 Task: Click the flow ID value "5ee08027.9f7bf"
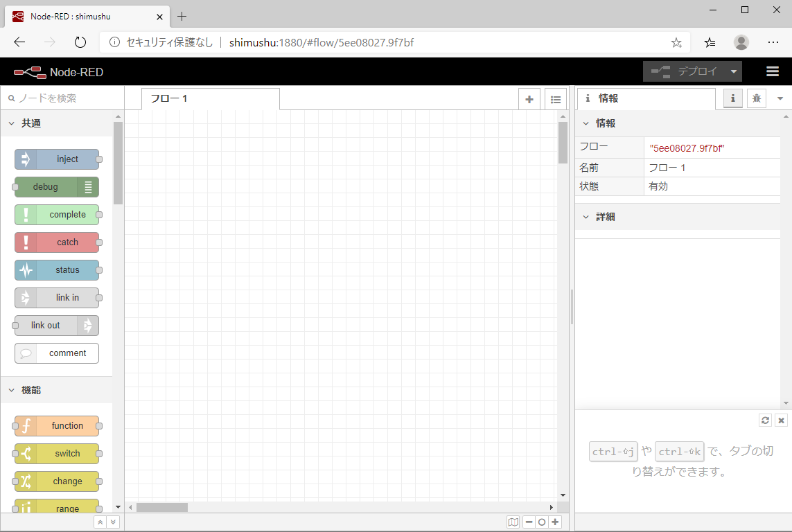point(687,148)
